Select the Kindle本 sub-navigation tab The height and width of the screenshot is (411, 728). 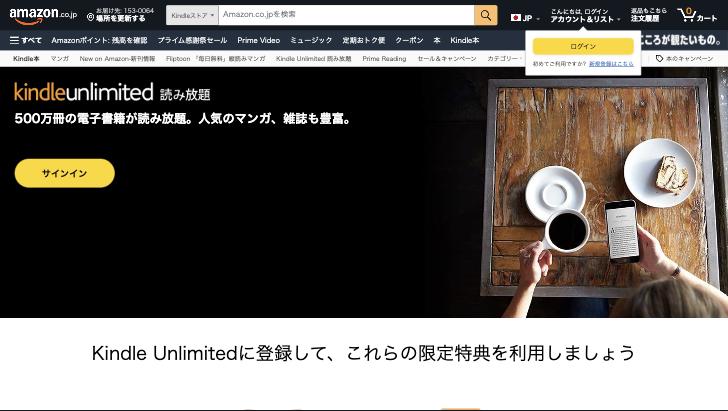tap(26, 59)
